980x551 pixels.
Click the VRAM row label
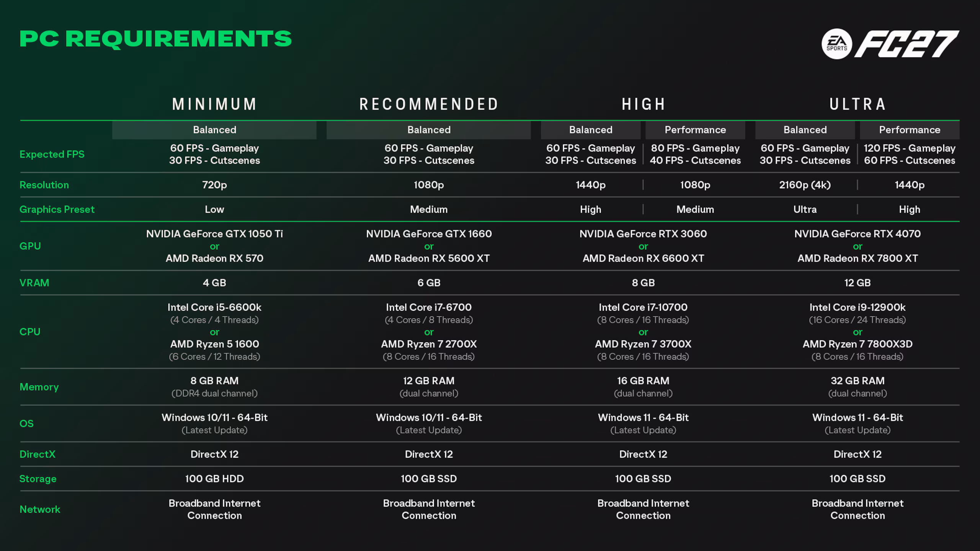34,283
